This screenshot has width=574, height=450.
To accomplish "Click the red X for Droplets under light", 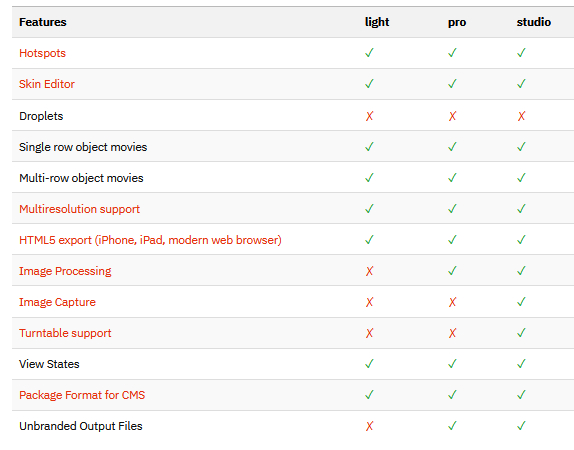I will [369, 116].
